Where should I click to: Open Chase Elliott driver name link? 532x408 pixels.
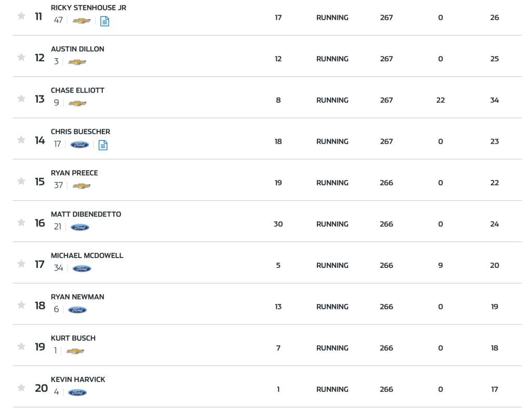click(x=77, y=90)
